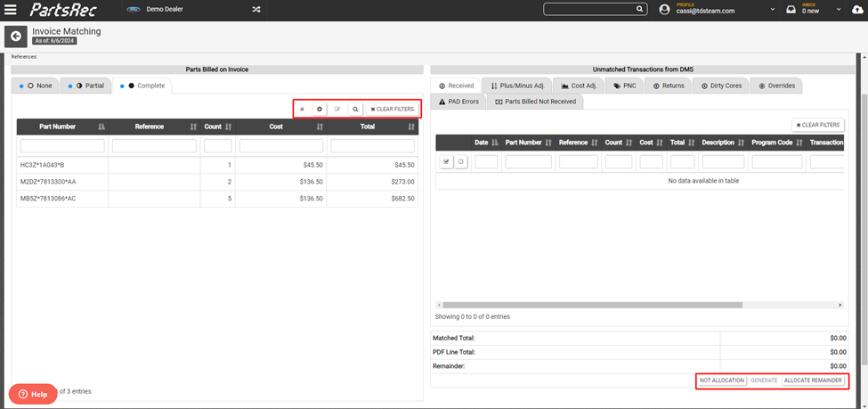Open the Plus/Minus Adj. tab
Viewport: 868px width, 409px height.
tap(517, 86)
